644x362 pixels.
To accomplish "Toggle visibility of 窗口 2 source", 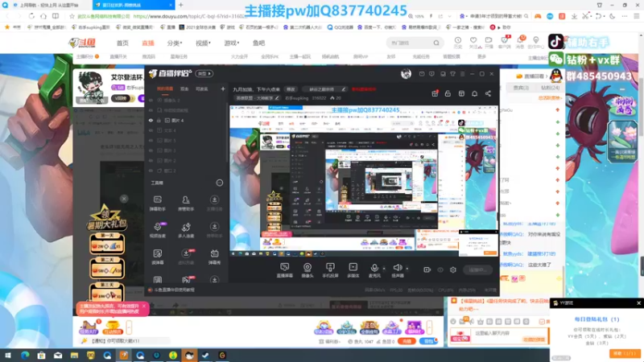I will click(x=151, y=171).
